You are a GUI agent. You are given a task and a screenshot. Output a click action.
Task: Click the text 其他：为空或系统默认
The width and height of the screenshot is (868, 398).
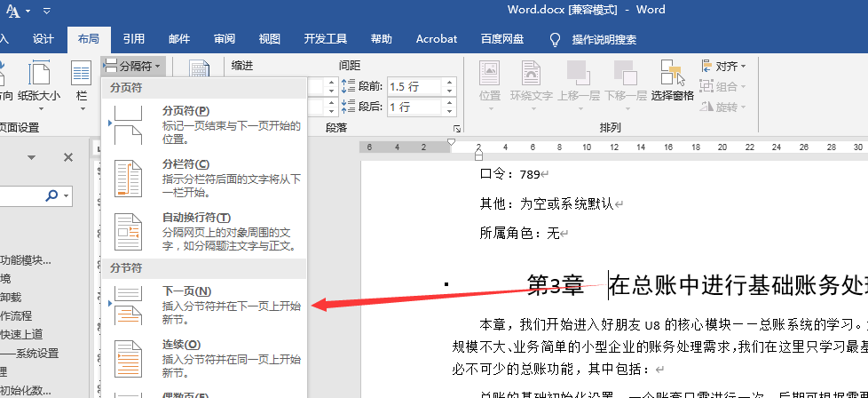(x=547, y=204)
